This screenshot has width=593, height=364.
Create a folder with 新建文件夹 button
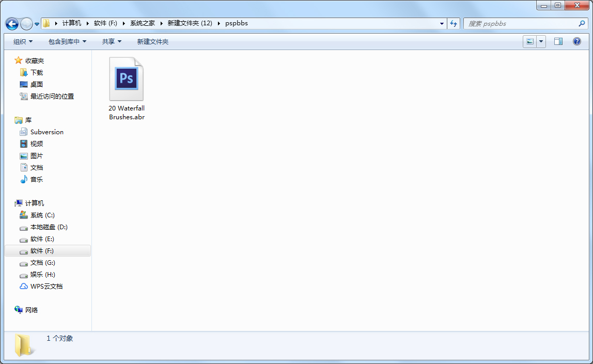click(153, 42)
